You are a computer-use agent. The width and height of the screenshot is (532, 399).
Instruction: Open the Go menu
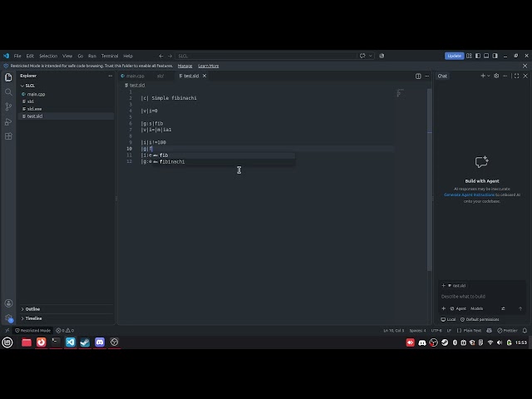(81, 56)
